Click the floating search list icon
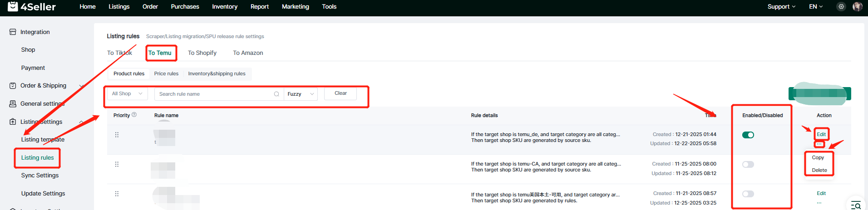This screenshot has width=868, height=210. pos(856,205)
